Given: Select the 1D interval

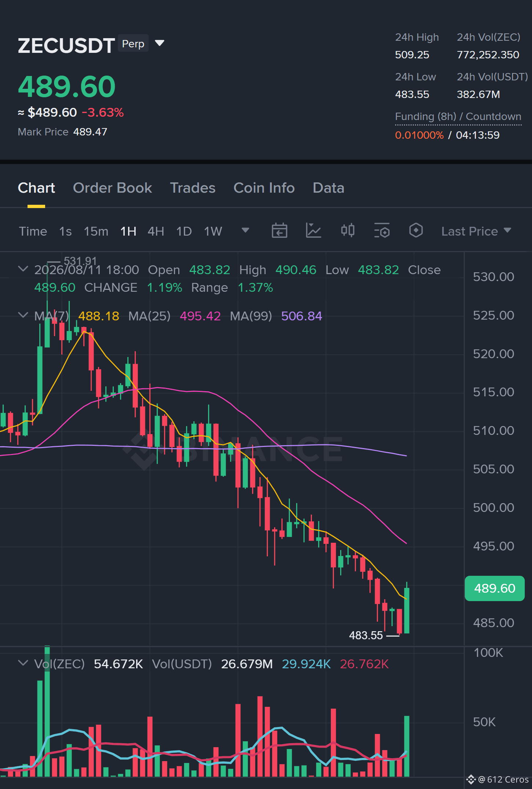Looking at the screenshot, I should [x=184, y=231].
